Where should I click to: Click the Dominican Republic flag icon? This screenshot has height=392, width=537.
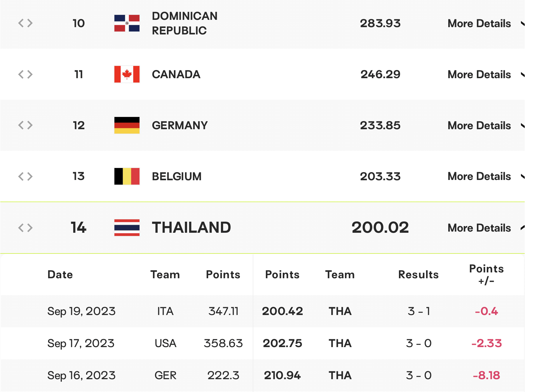tap(127, 23)
